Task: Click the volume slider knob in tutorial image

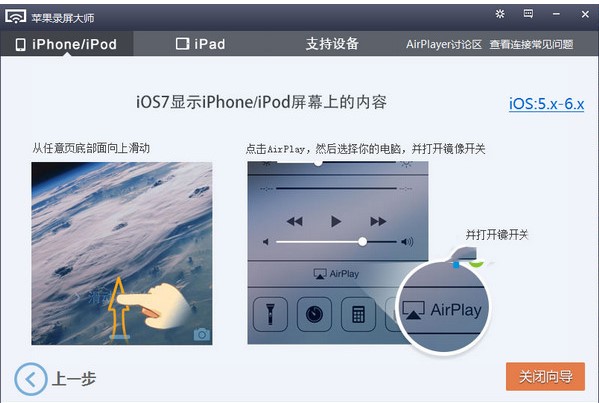Action: click(363, 241)
